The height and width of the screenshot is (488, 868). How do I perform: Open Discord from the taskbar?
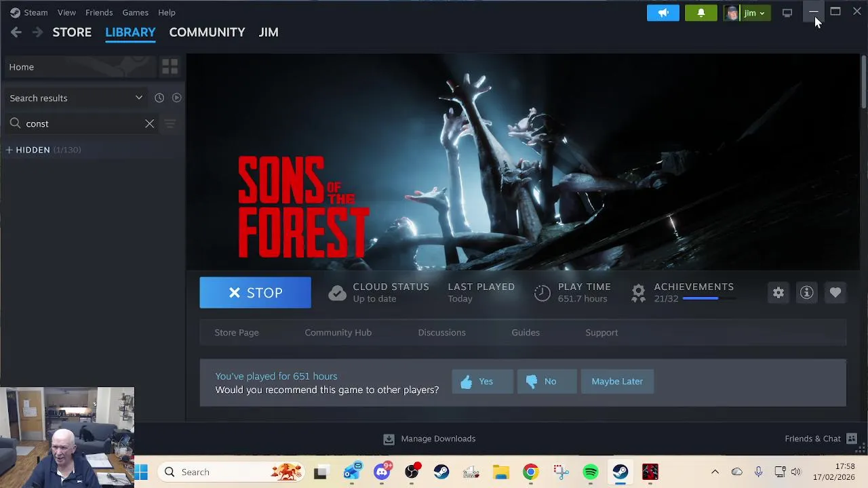coord(382,472)
